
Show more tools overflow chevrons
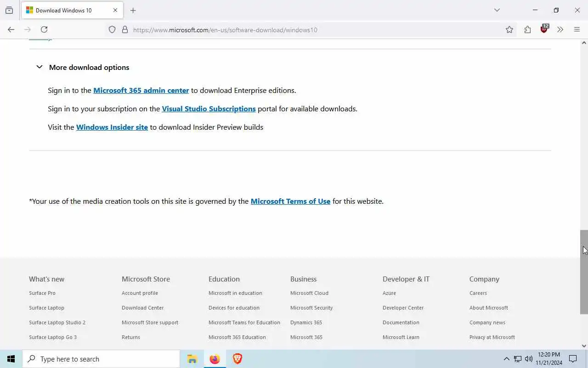[x=560, y=29]
